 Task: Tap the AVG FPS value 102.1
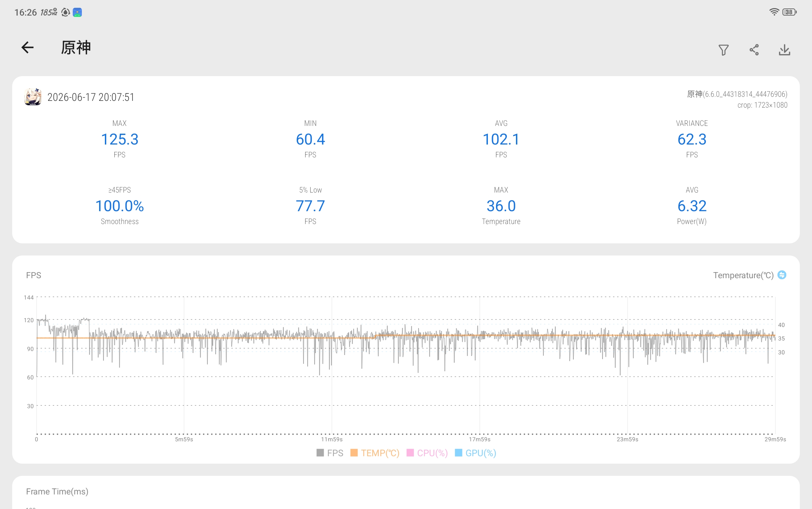(501, 139)
